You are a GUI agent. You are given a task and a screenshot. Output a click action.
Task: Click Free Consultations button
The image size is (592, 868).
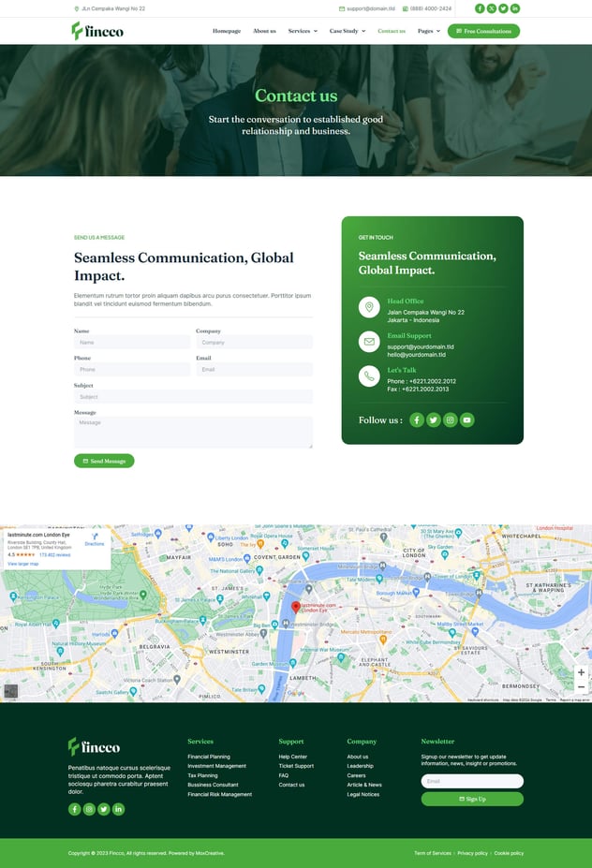[x=483, y=31]
